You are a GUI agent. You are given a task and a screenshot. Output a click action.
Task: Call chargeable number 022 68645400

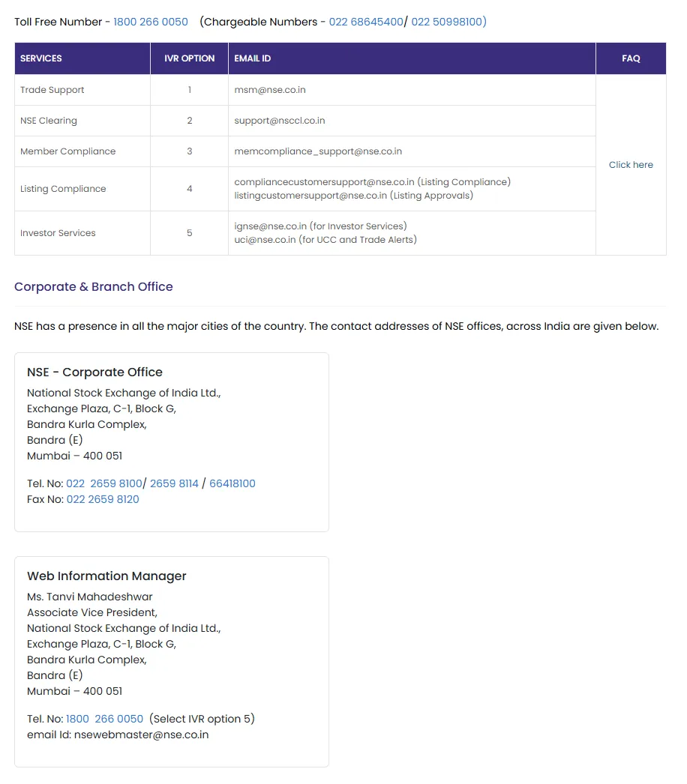click(x=365, y=22)
